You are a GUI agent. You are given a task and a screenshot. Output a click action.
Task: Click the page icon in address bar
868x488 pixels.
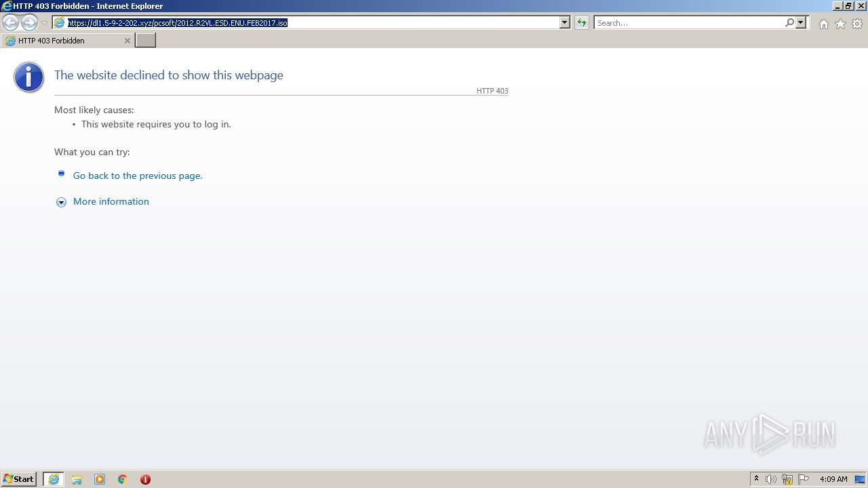[x=60, y=23]
